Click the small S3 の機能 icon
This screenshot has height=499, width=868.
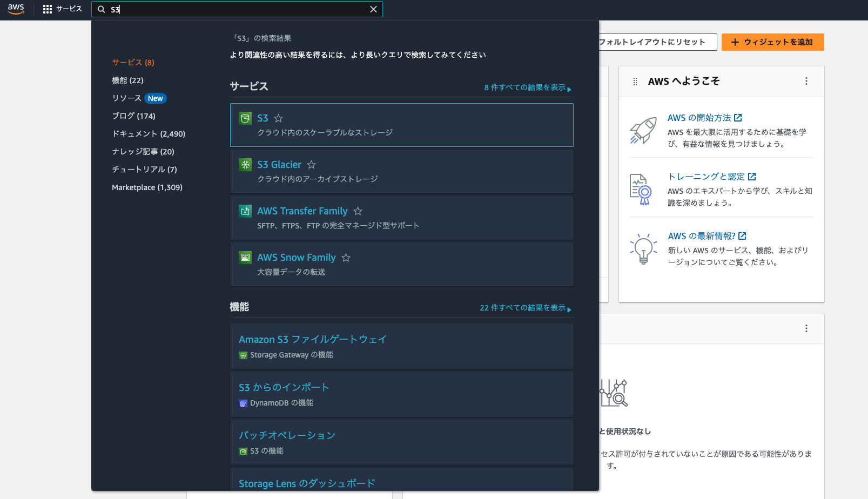click(243, 451)
